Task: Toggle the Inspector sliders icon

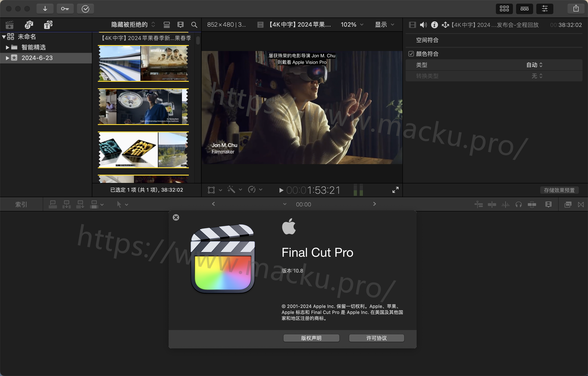Action: pos(545,9)
